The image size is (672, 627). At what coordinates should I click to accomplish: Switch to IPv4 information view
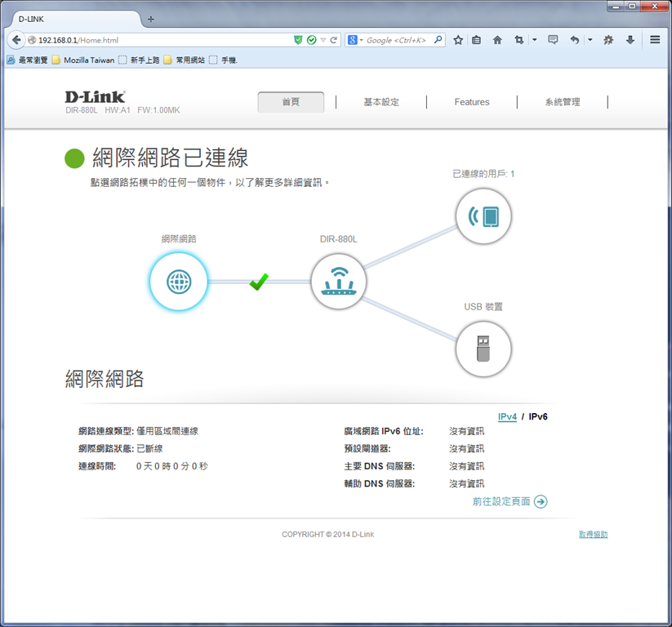coord(507,416)
